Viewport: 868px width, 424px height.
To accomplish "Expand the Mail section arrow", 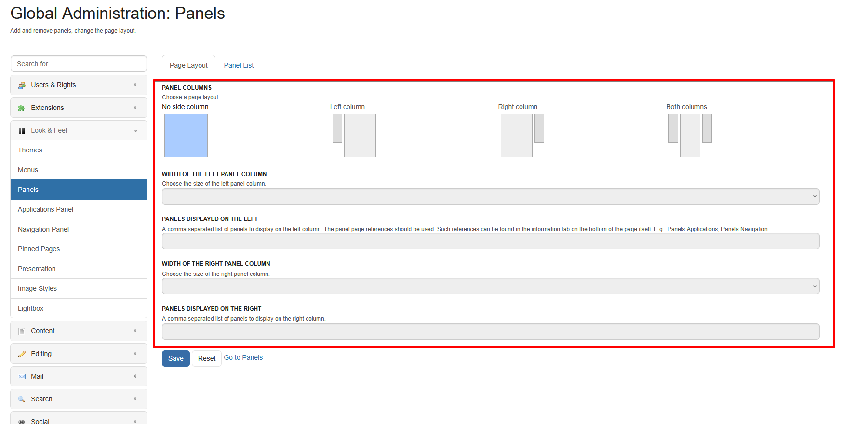I will point(135,376).
